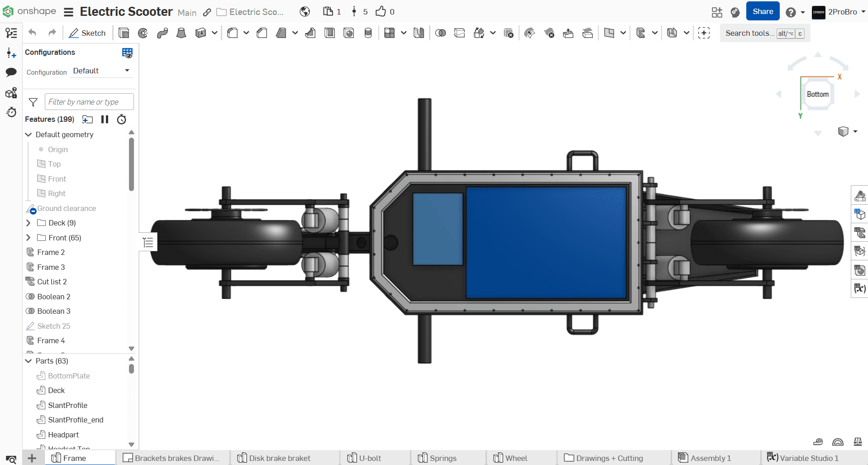Click the Bottom face of view cube
Viewport: 868px width, 465px height.
point(817,94)
